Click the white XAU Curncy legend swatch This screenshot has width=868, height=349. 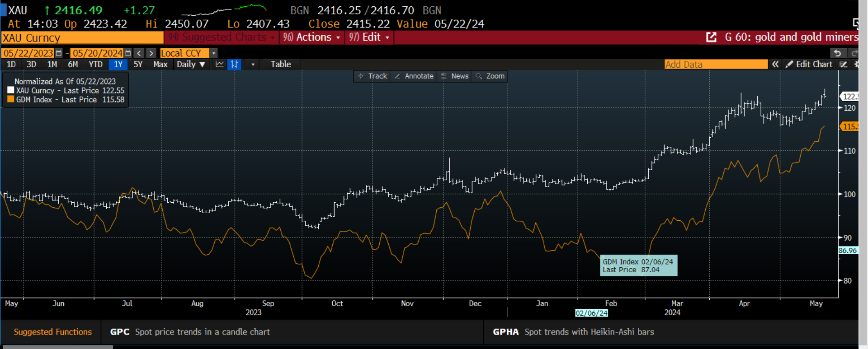tap(11, 90)
